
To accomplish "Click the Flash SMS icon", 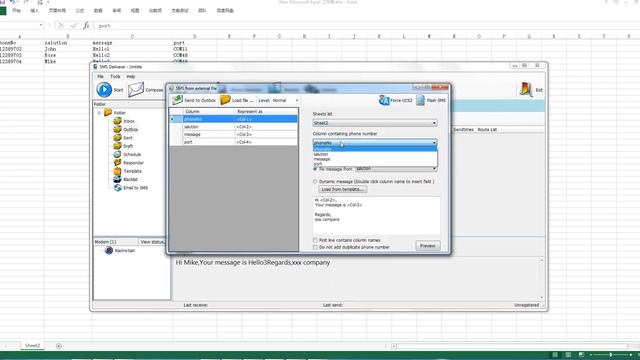I will click(x=420, y=100).
